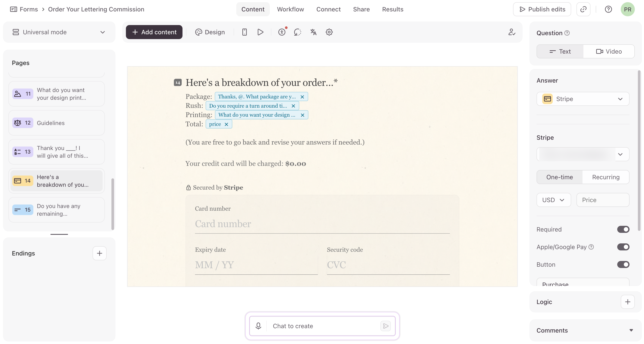Click the translate languages icon
Image resolution: width=644 pixels, height=344 pixels.
tap(313, 32)
